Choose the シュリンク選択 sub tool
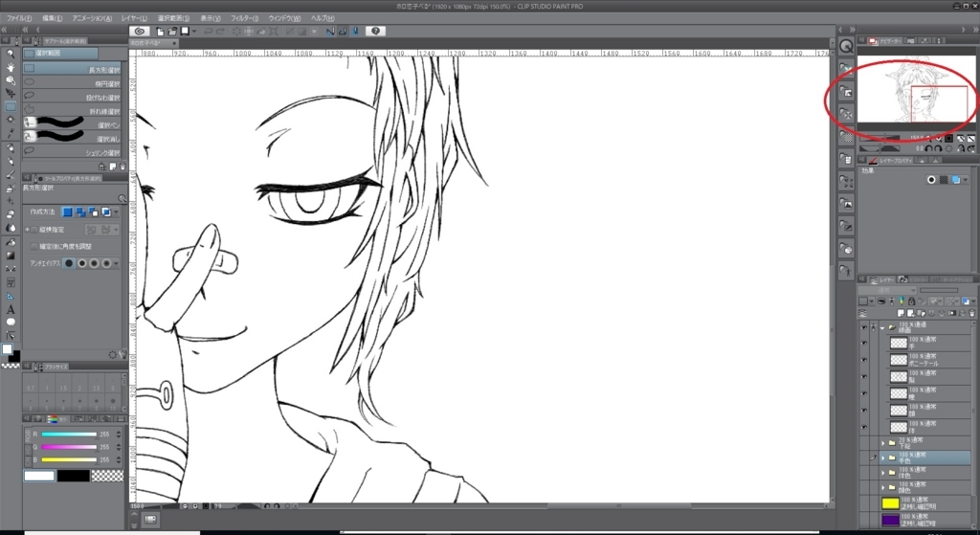The image size is (980, 535). pos(74,152)
